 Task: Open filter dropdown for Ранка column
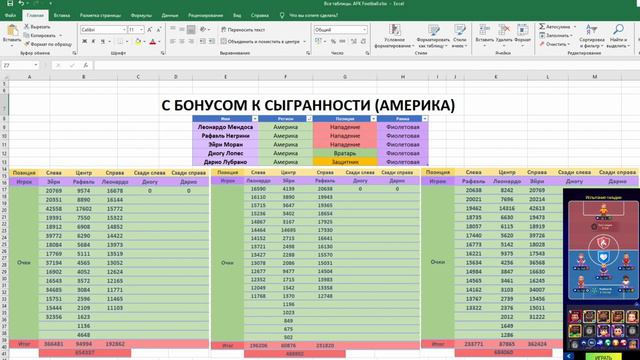(424, 119)
